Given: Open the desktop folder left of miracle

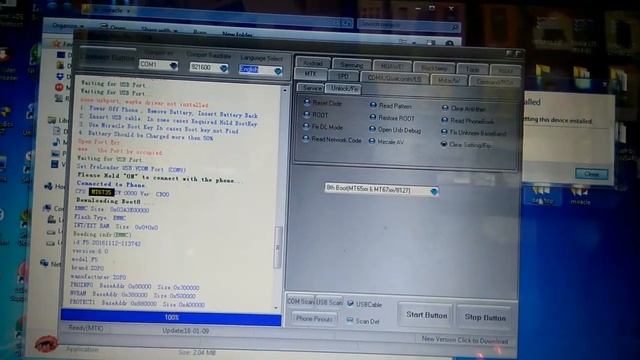Looking at the screenshot, I should click(x=542, y=194).
